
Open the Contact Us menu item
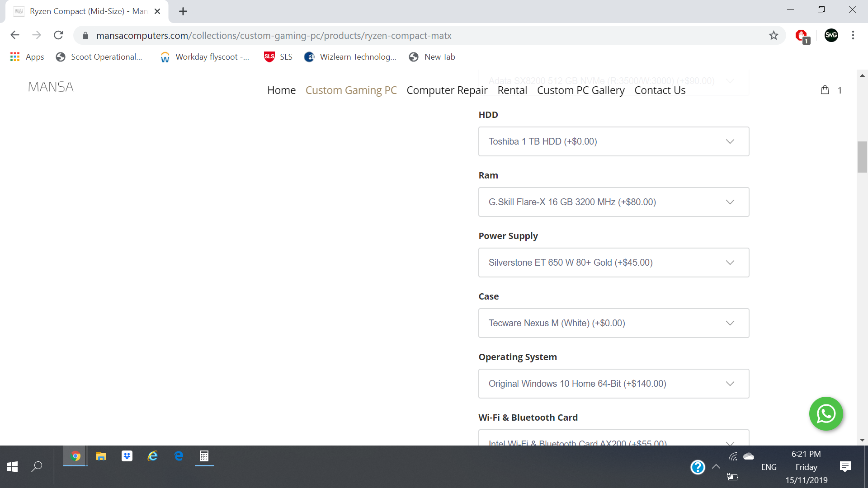[x=660, y=90]
